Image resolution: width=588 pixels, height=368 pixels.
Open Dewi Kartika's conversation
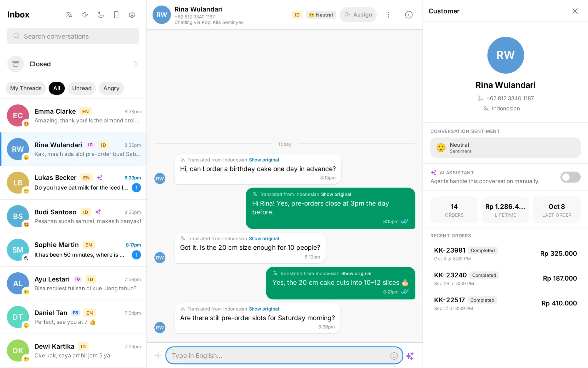point(73,351)
